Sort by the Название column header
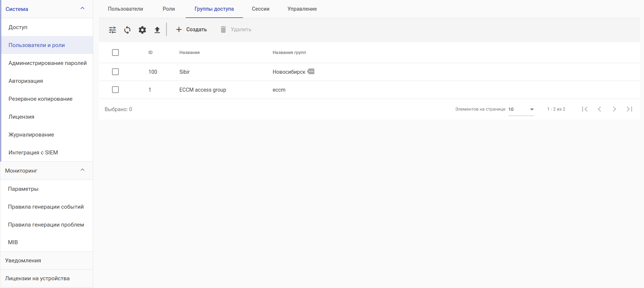Screen dimensions: 644x288 point(189,52)
